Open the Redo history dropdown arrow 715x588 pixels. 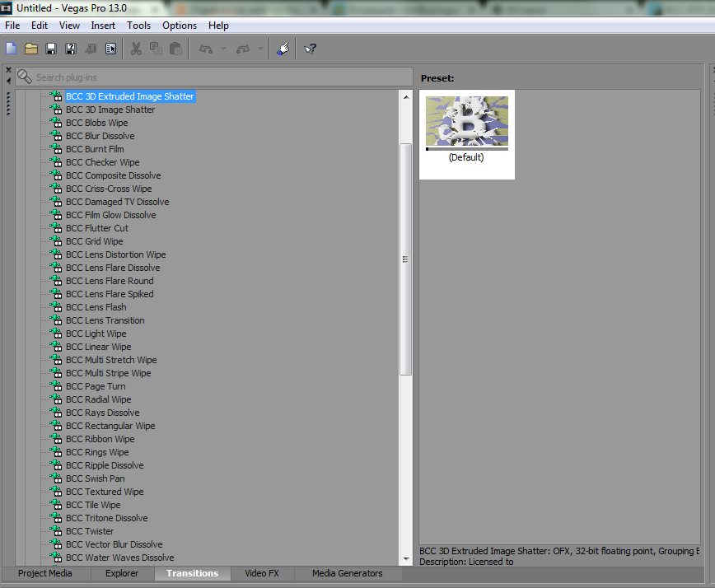(260, 49)
